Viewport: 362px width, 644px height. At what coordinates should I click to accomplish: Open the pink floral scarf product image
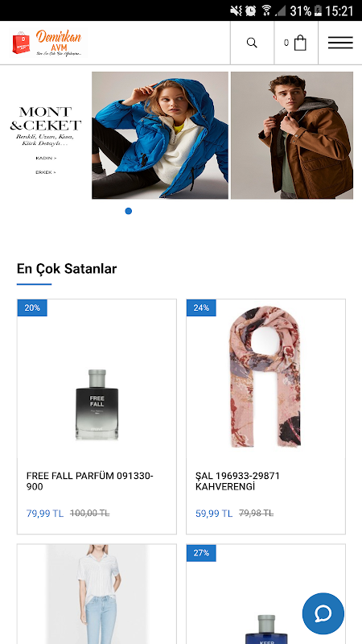coord(265,377)
